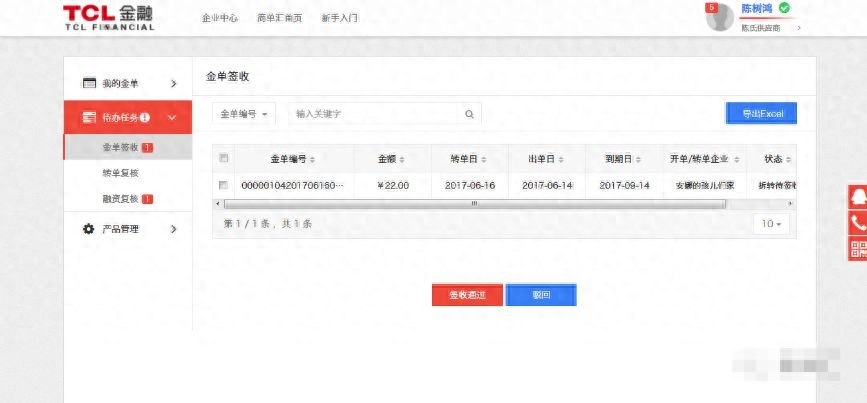
Task: Click the 陈氏供应商 company label
Action: [x=761, y=28]
